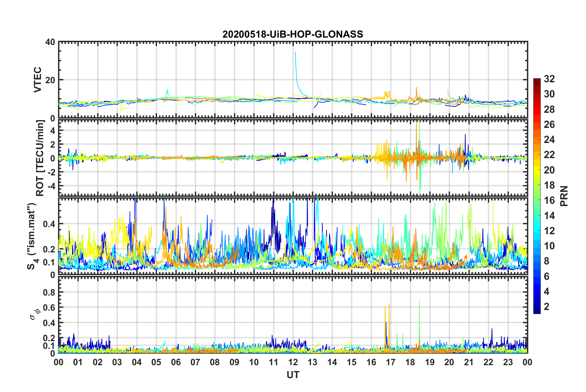This screenshot has width=586, height=392.
Task: Click colorbar tick label 28
Action: (x=549, y=109)
